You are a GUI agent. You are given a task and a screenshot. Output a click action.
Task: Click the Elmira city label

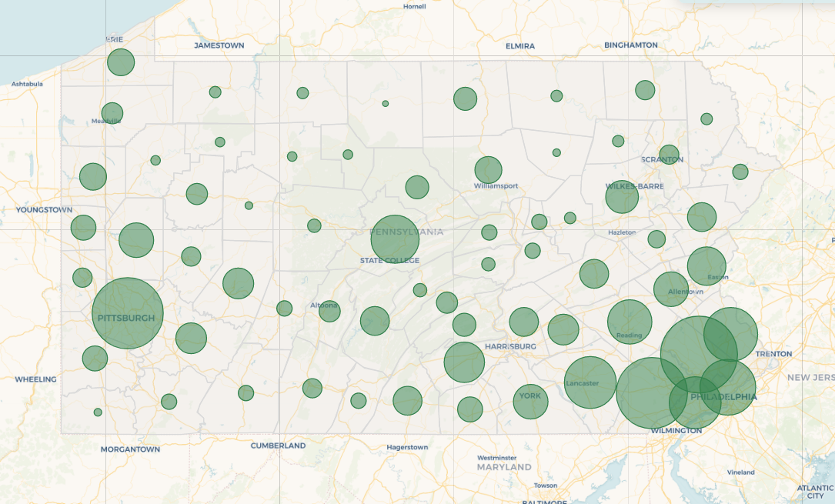tap(519, 46)
